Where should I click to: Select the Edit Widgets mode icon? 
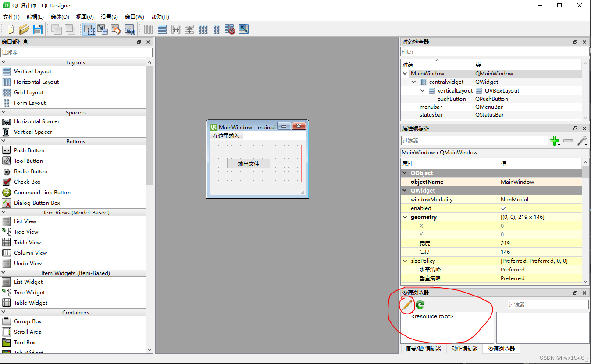[x=89, y=29]
